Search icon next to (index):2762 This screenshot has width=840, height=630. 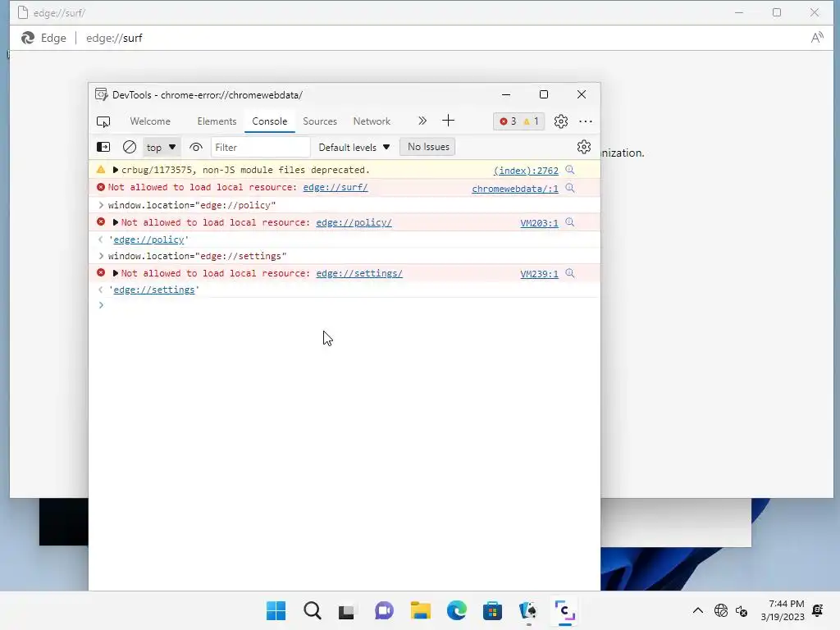click(570, 170)
